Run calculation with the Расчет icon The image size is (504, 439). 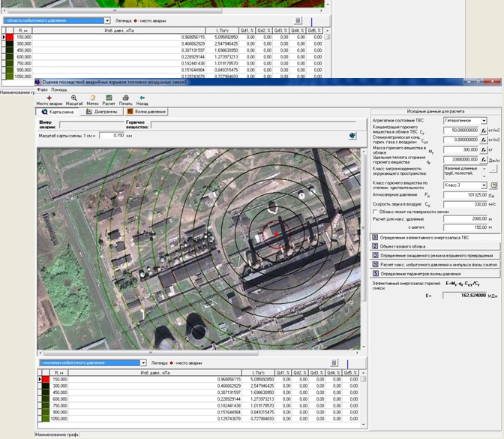pos(109,99)
